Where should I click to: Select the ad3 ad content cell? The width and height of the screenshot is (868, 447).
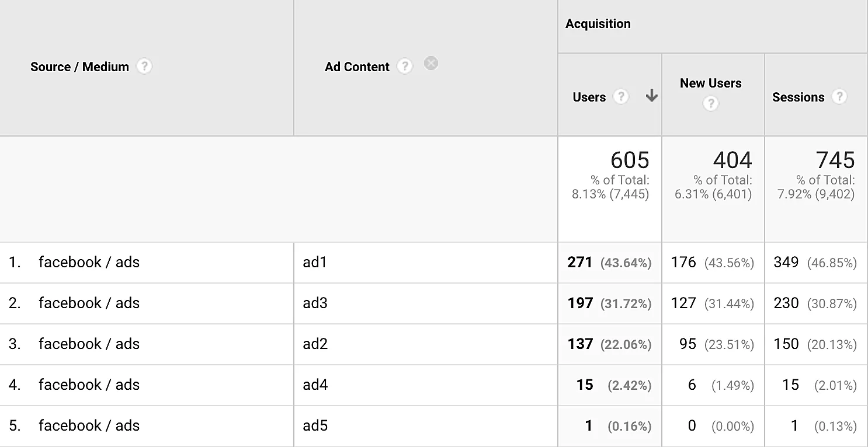click(315, 303)
